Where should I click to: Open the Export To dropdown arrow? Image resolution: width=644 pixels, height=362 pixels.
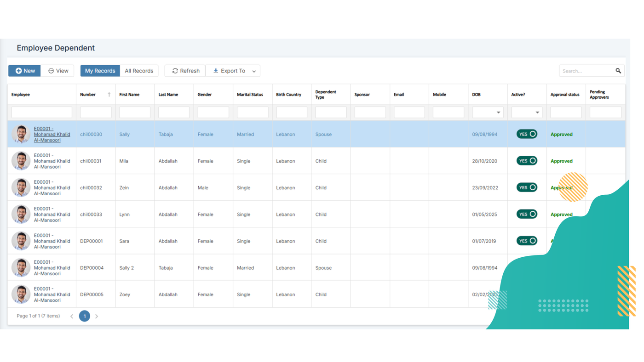point(254,71)
